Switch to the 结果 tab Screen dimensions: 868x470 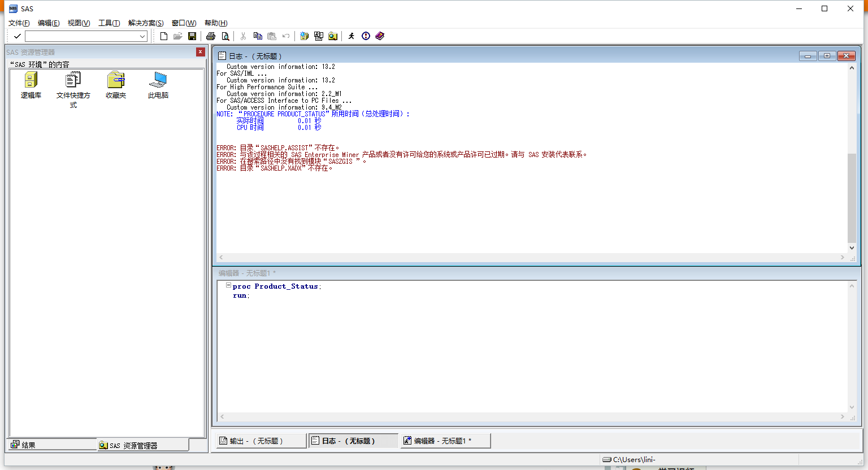52,445
